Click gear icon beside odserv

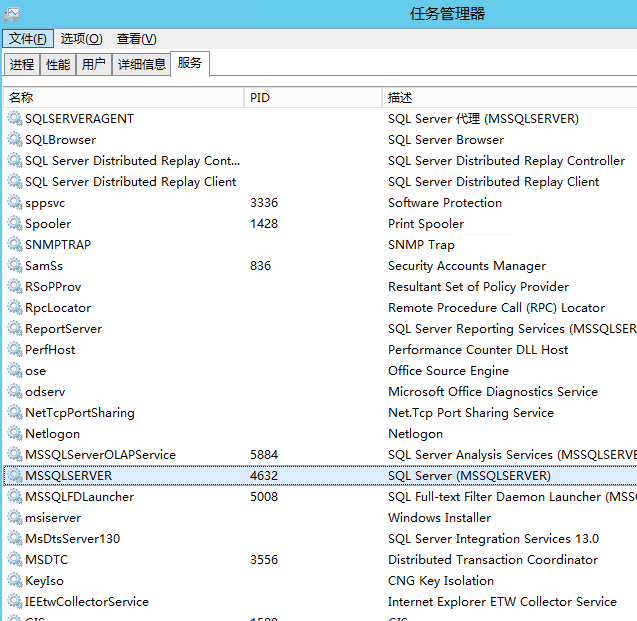(15, 392)
